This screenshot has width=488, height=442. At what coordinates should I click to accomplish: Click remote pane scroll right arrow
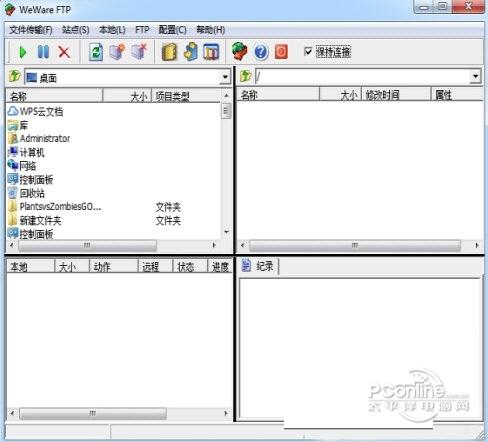pyautogui.click(x=477, y=245)
